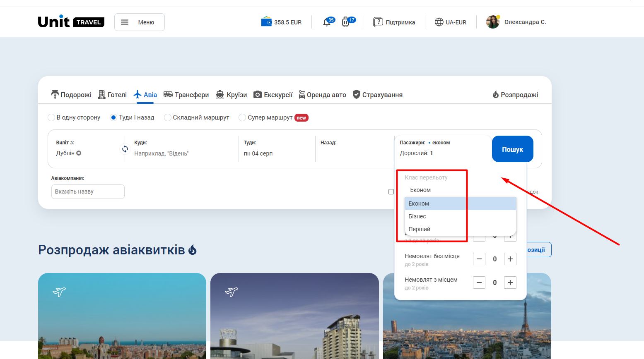Select В одну сторону radio

pos(51,117)
